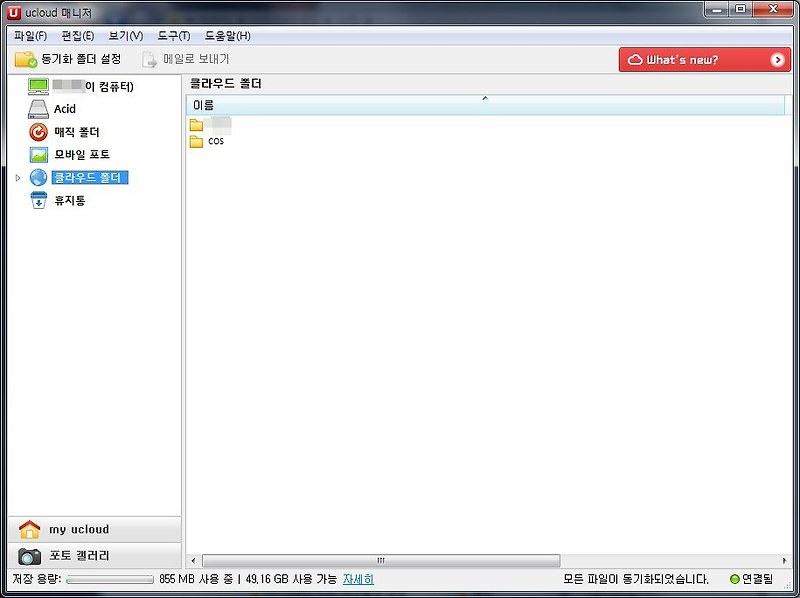800x598 pixels.
Task: Click the arrow on What's new banner
Action: (x=777, y=60)
